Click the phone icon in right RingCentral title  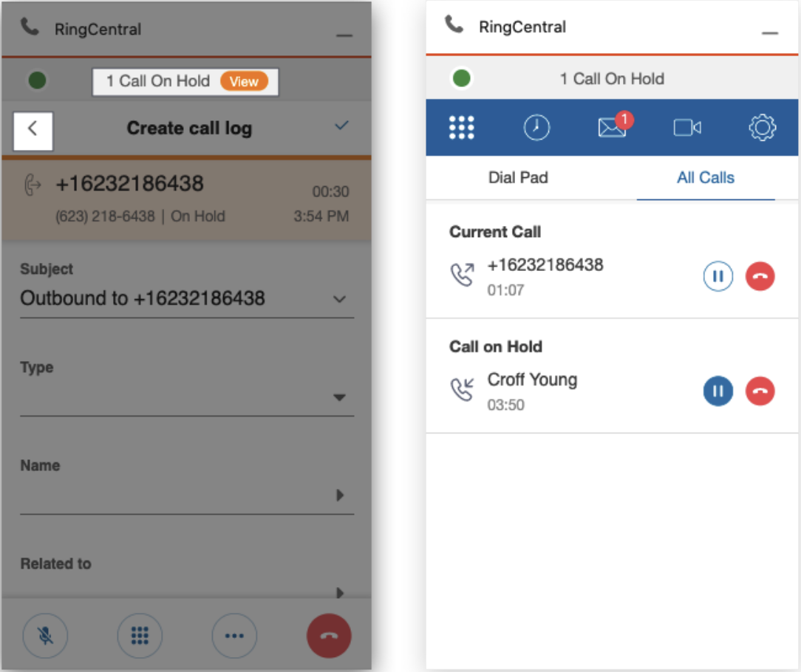click(454, 24)
